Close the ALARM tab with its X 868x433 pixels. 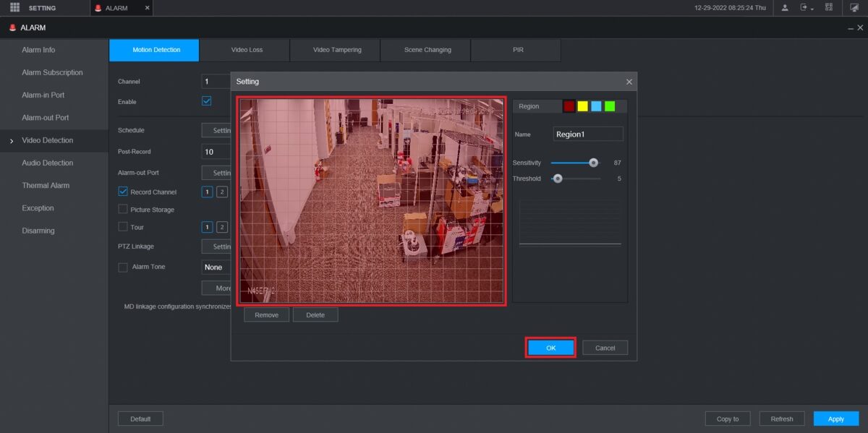pyautogui.click(x=148, y=8)
